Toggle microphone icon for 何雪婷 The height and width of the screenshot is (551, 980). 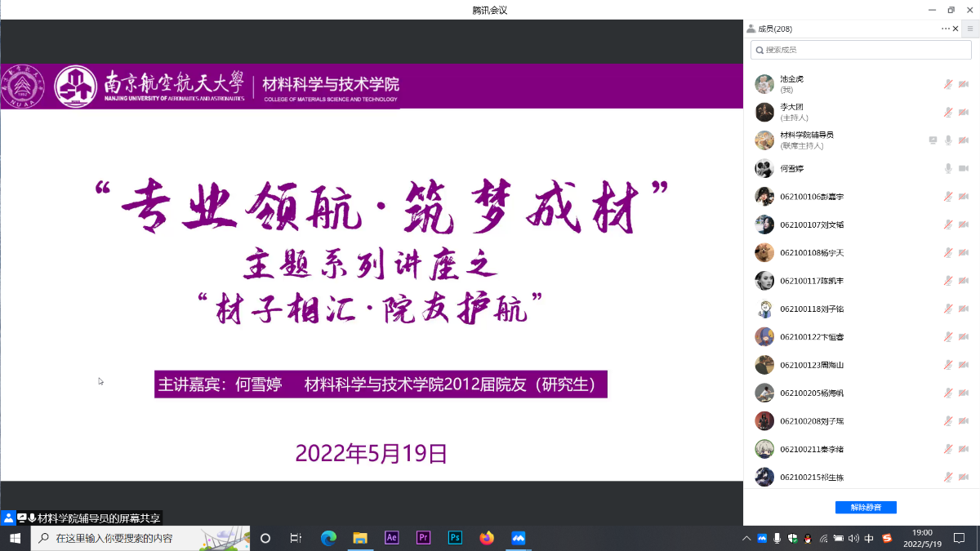pyautogui.click(x=948, y=168)
